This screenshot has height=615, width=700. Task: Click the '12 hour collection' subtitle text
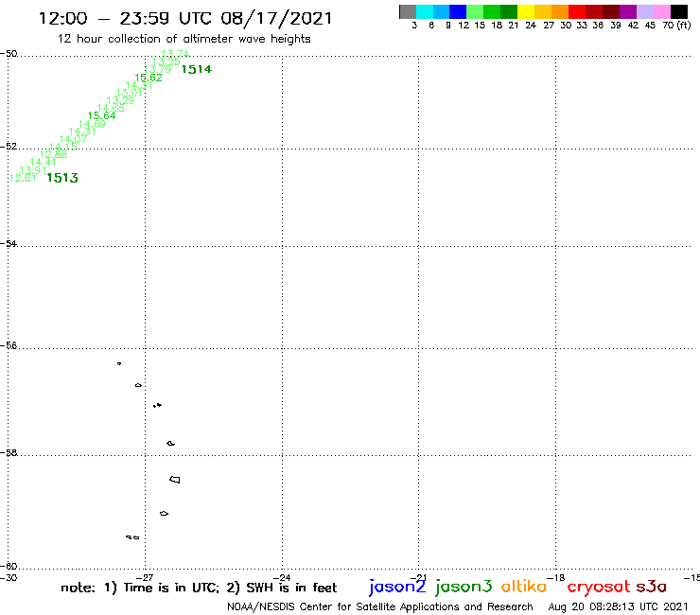pyautogui.click(x=184, y=39)
